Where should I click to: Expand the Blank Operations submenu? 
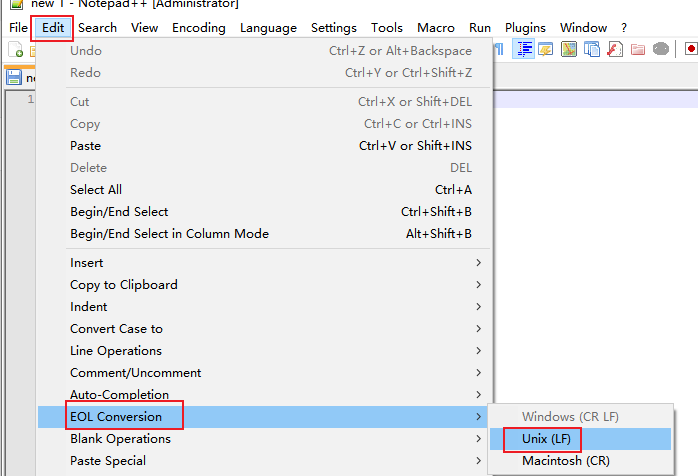[265, 439]
